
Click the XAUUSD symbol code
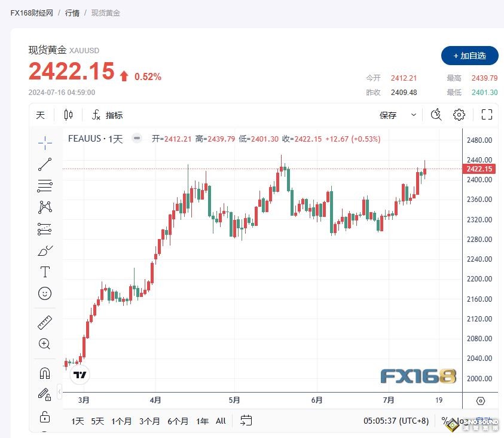point(84,50)
